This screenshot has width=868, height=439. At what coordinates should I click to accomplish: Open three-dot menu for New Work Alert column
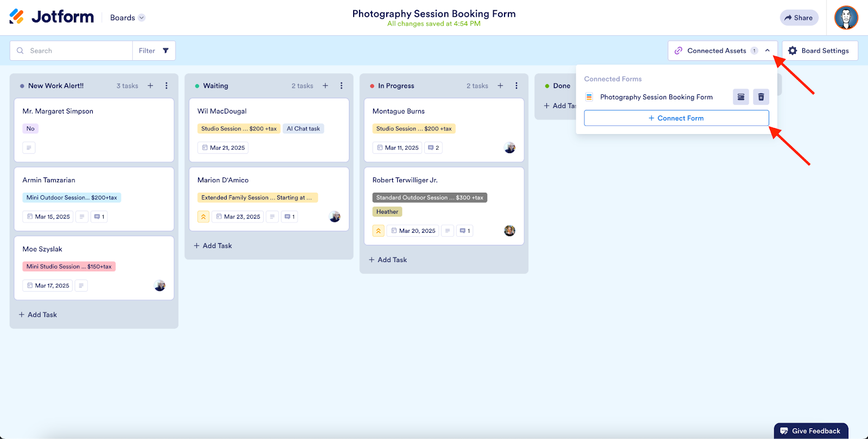pyautogui.click(x=167, y=86)
